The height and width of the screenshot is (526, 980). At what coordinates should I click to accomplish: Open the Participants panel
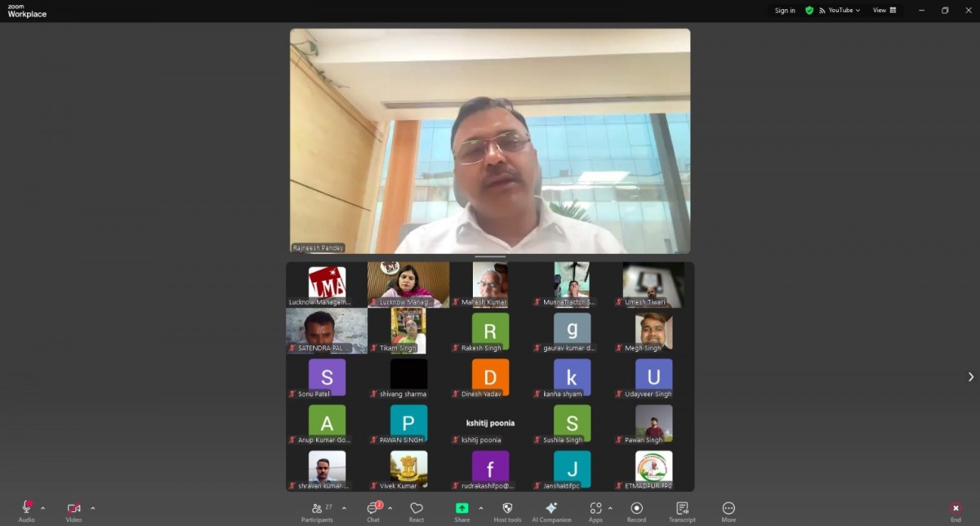(317, 511)
